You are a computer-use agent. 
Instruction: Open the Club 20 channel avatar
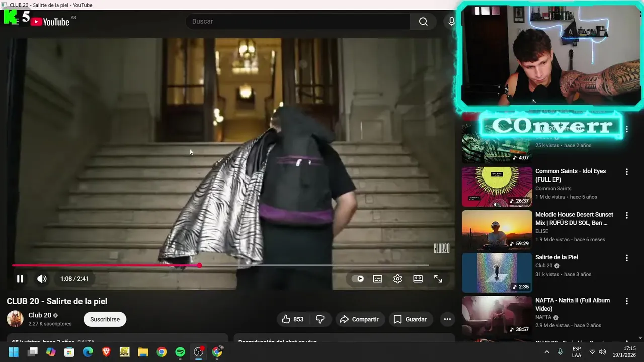(15, 319)
